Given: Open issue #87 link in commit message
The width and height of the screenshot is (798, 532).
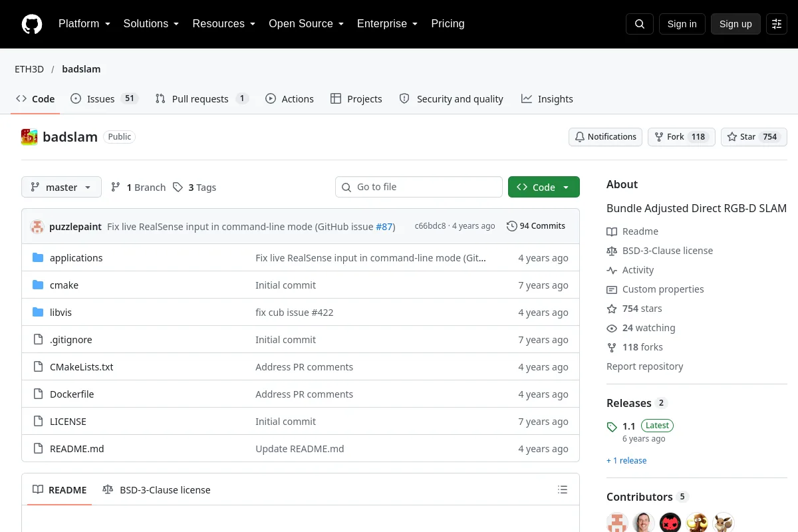Looking at the screenshot, I should (384, 227).
